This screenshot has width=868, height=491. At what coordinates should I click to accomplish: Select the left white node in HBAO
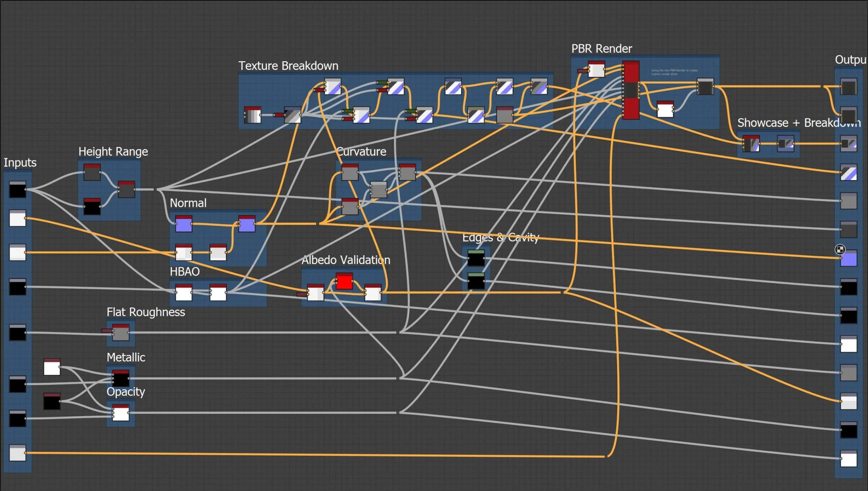[x=184, y=292]
